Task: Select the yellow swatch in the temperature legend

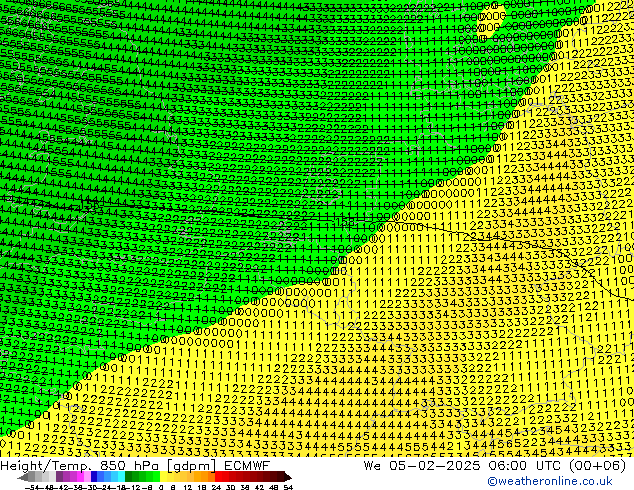Action: coord(164,477)
